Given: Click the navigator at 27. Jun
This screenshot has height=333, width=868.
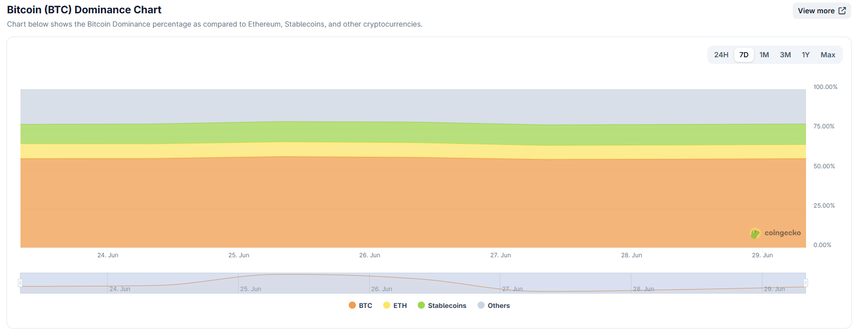Looking at the screenshot, I should (x=512, y=289).
